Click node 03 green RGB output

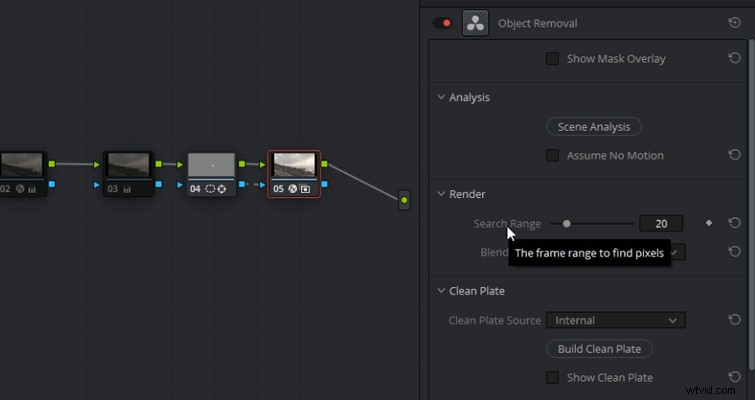click(x=158, y=164)
